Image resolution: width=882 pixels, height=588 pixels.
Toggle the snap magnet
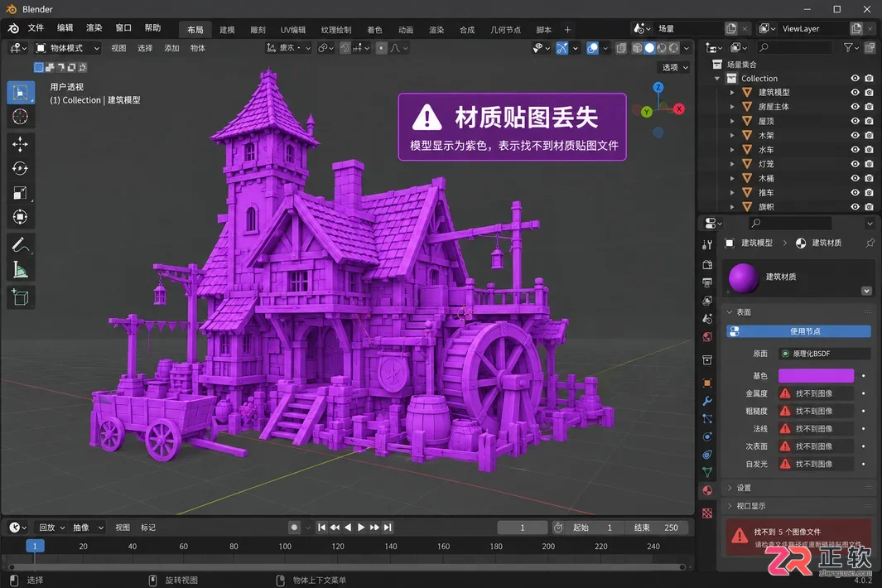(345, 48)
